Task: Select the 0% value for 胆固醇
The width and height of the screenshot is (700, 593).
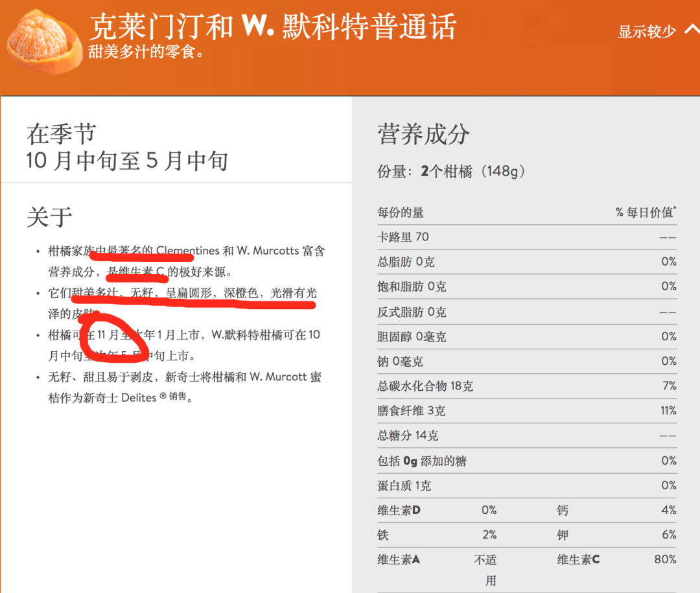Action: coord(669,336)
